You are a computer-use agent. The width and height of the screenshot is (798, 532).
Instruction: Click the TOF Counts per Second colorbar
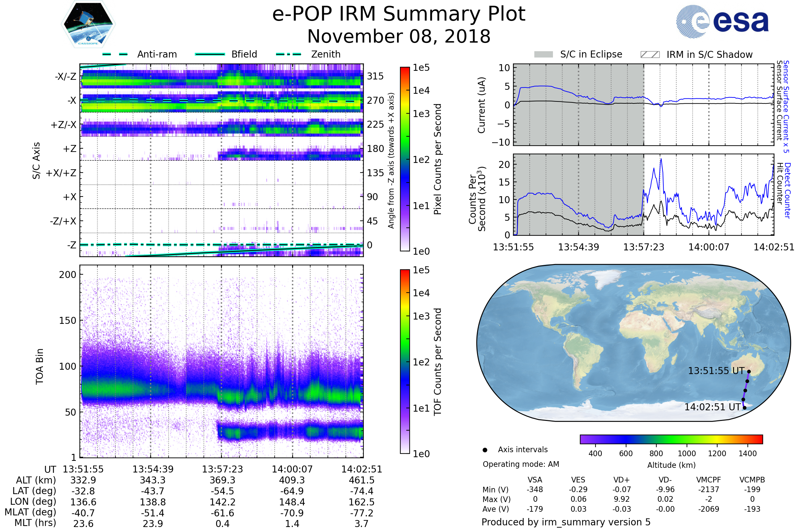(x=405, y=361)
